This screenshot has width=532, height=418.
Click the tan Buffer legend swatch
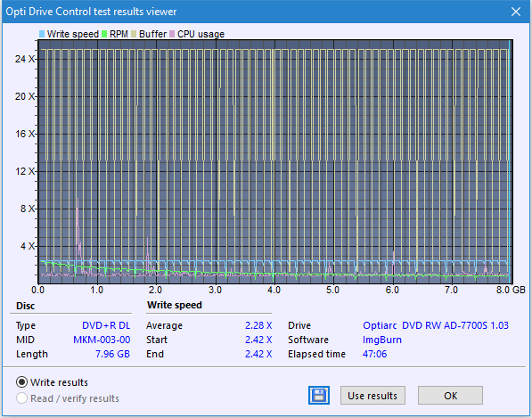click(x=134, y=34)
